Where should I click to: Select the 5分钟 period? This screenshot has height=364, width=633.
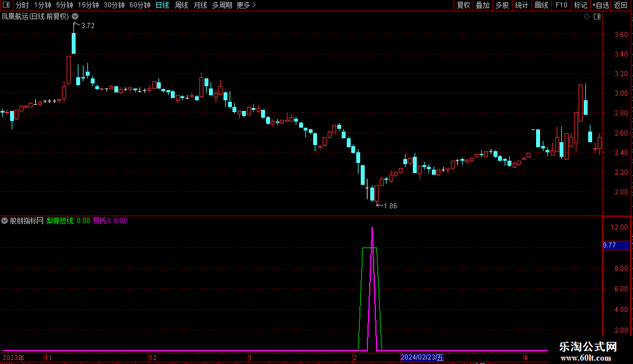[x=64, y=5]
